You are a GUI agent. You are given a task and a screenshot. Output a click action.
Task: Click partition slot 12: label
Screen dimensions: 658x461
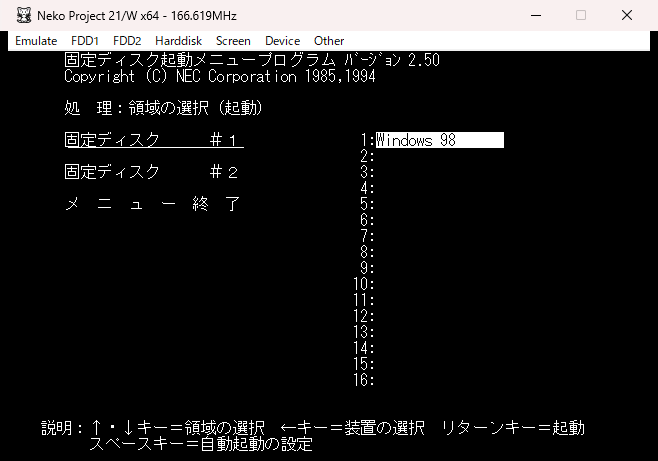[363, 316]
